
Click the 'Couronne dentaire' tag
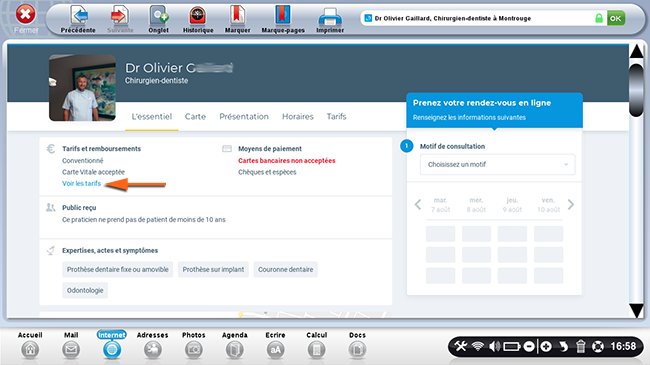tap(286, 269)
